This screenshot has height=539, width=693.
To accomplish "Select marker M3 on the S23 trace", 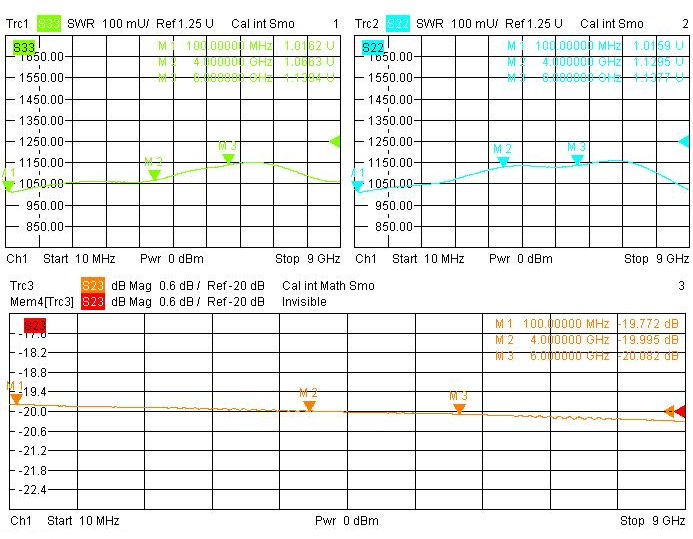I will (x=459, y=407).
